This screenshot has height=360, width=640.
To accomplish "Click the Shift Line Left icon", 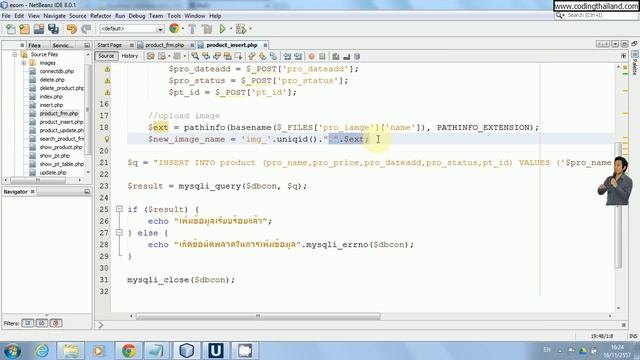I will [x=287, y=56].
